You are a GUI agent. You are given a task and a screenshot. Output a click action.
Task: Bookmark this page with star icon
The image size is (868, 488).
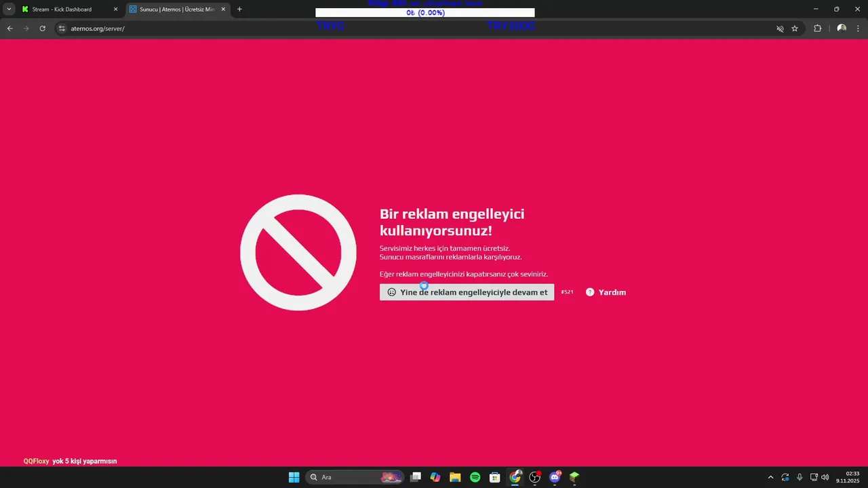[795, 28]
